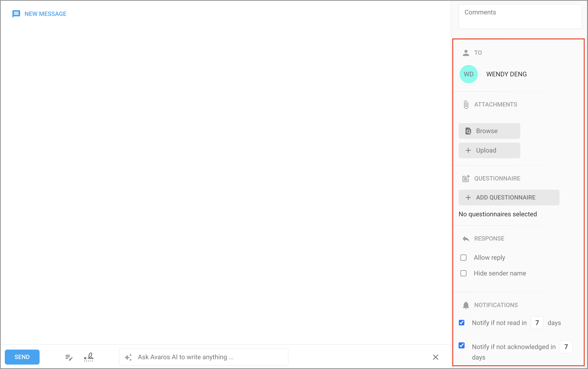This screenshot has width=588, height=369.
Task: Click recipient name WENDY DENG
Action: tap(506, 74)
